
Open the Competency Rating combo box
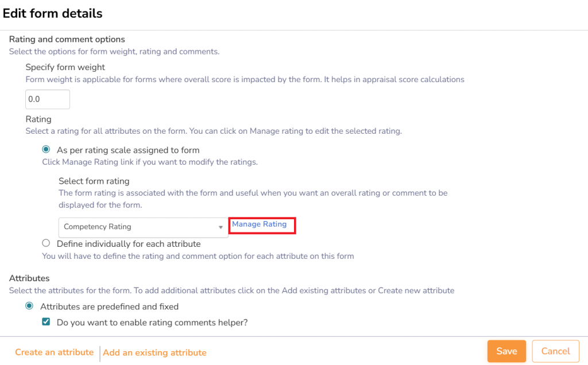(138, 227)
